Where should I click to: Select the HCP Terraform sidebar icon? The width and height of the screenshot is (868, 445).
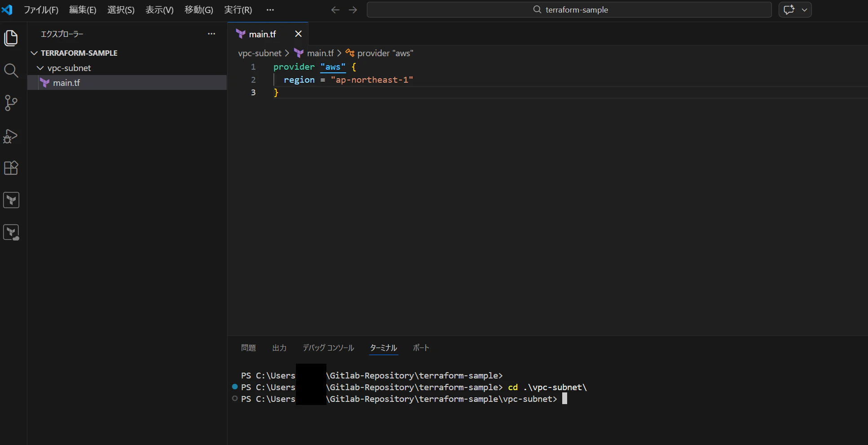point(11,232)
